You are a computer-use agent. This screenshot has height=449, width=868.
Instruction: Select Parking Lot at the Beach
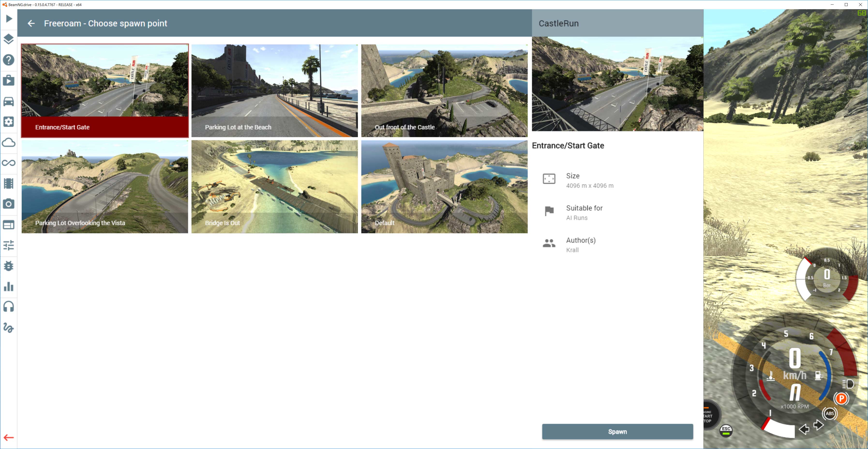click(x=275, y=91)
